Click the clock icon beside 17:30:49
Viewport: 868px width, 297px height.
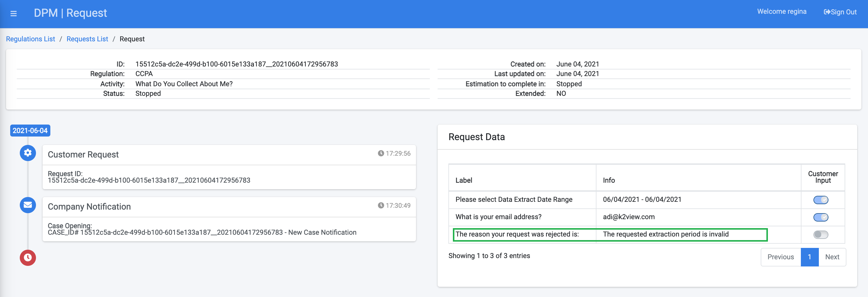point(381,205)
